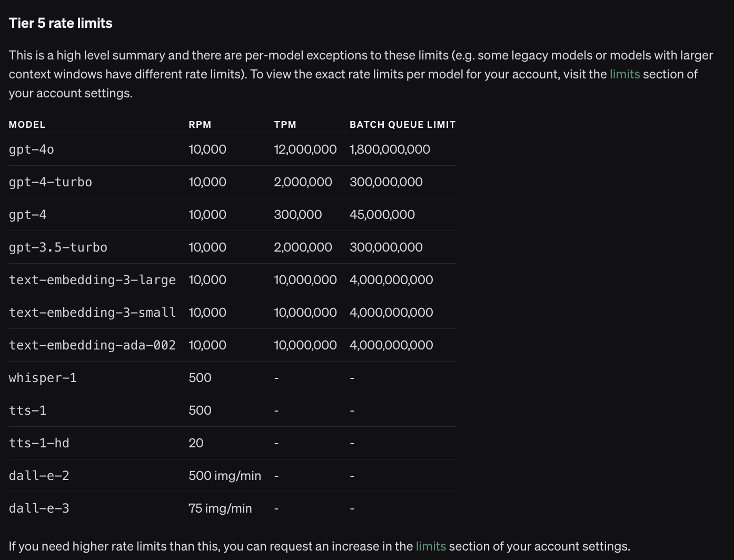Click the 2,000,000 TPM value for gpt-3.5-turbo
This screenshot has height=560, width=734.
click(x=303, y=247)
